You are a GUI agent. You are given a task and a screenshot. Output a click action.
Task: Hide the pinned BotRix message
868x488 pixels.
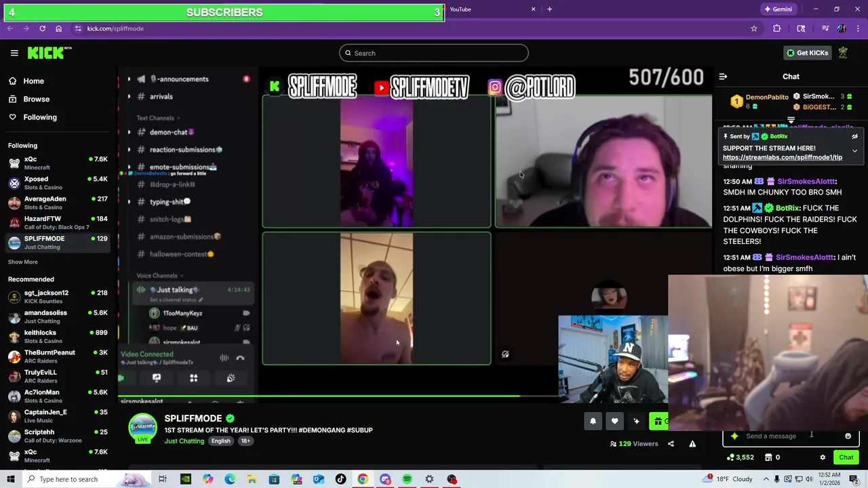click(854, 136)
